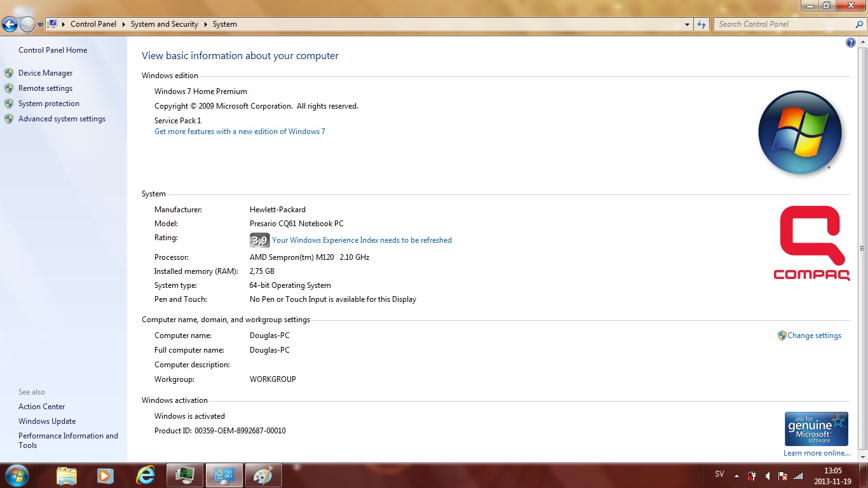
Task: Open System protection settings
Action: click(49, 104)
